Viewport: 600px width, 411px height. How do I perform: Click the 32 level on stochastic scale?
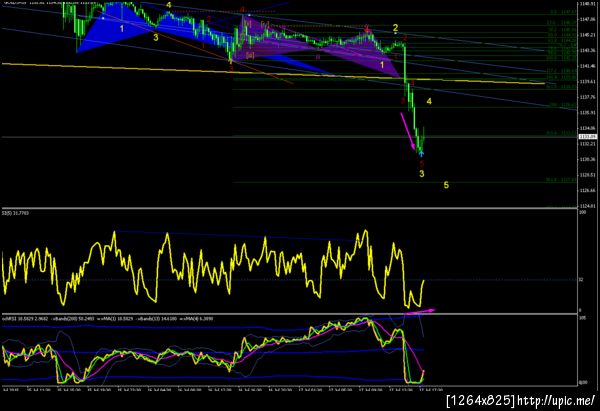click(581, 280)
